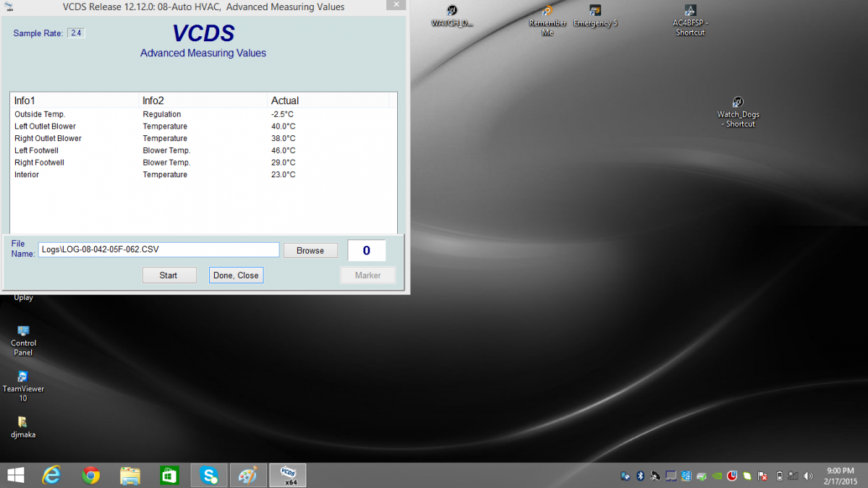The height and width of the screenshot is (488, 868).
Task: Open the Control Panel desktop icon
Action: pos(23,341)
